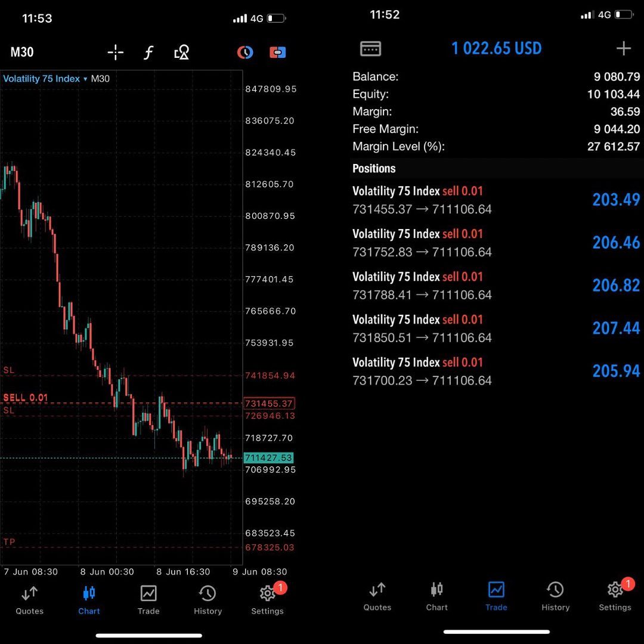Open the chart objects shapes tool
644x644 pixels.
(181, 52)
